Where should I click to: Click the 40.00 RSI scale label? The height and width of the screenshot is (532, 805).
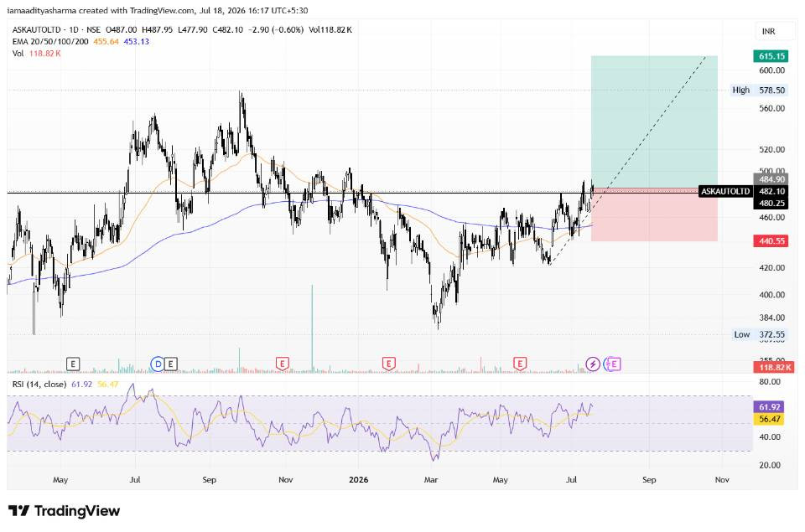click(x=770, y=437)
